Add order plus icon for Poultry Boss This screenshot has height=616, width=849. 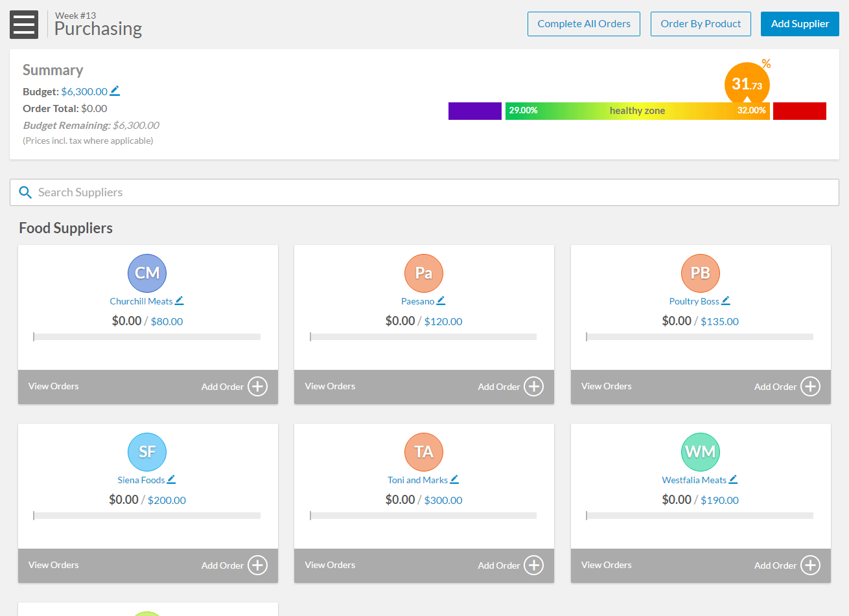tap(810, 387)
